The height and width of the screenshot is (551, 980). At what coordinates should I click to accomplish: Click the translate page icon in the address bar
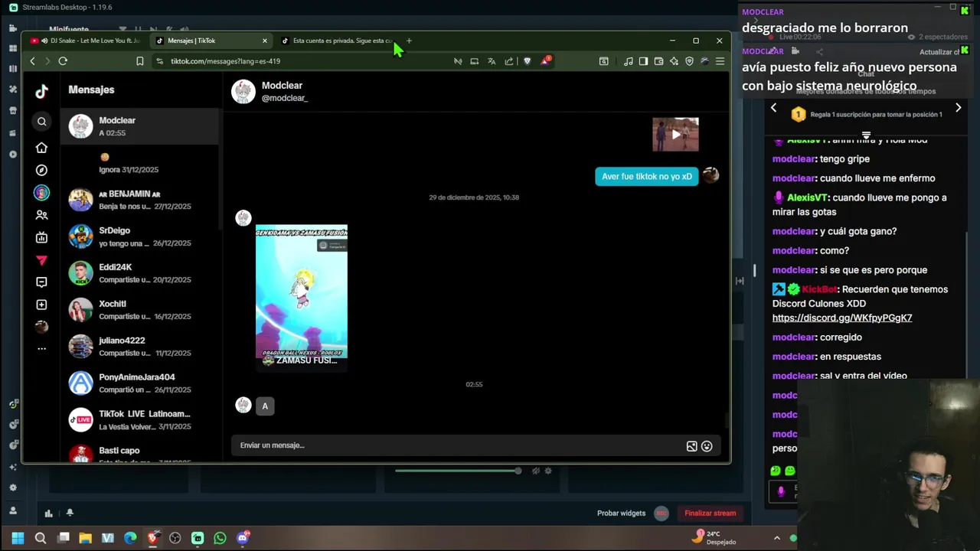(x=492, y=61)
